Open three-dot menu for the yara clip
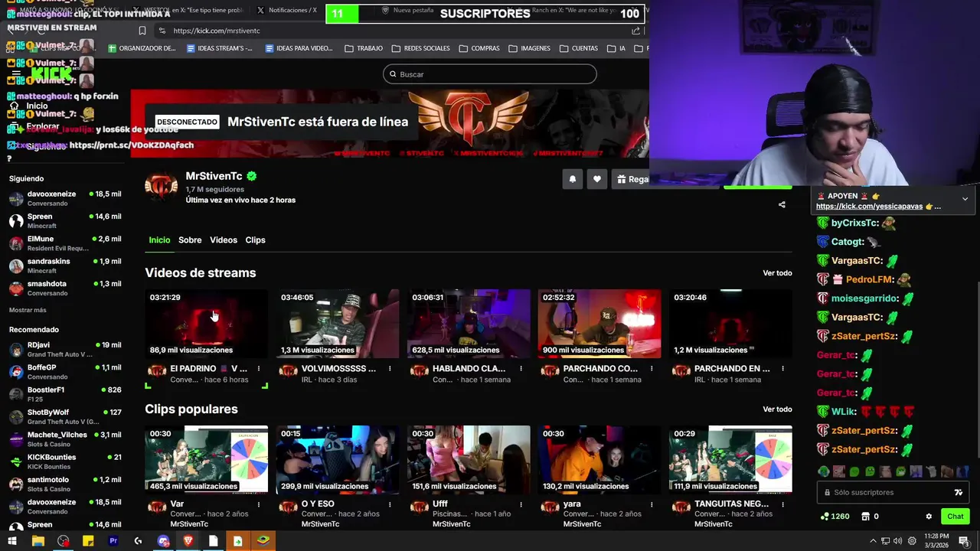The height and width of the screenshot is (551, 980). (x=652, y=504)
